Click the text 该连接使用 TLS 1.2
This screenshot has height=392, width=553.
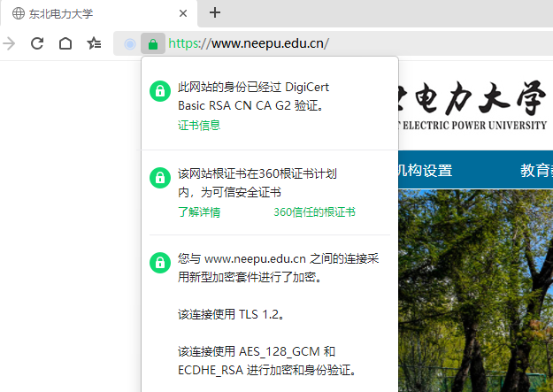[231, 314]
